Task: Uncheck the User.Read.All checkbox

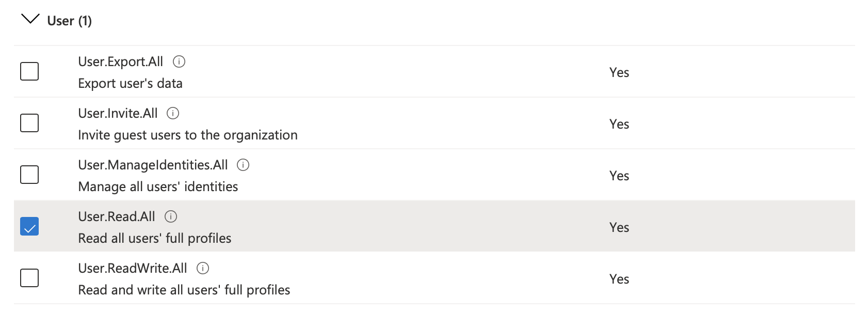Action: [x=29, y=226]
